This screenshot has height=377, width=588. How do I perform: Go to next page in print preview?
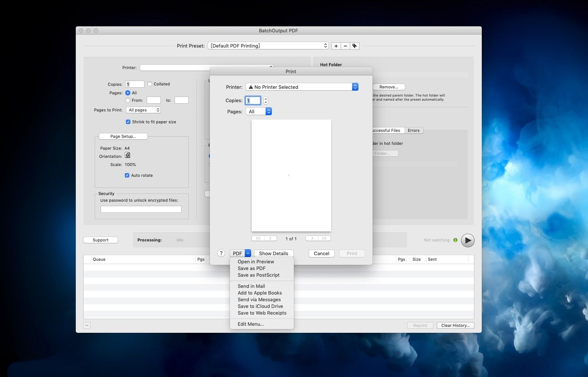coord(312,238)
